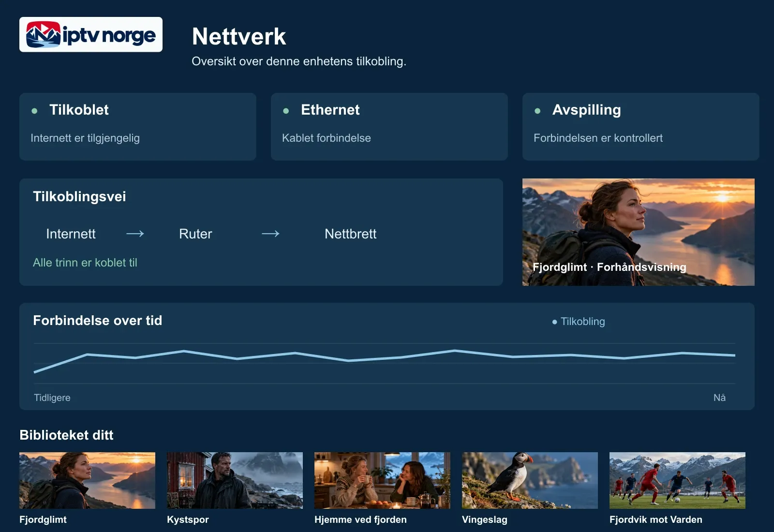Click the 'Kablet forbindelse' text
Screen dimensions: 774x532
[x=327, y=138]
